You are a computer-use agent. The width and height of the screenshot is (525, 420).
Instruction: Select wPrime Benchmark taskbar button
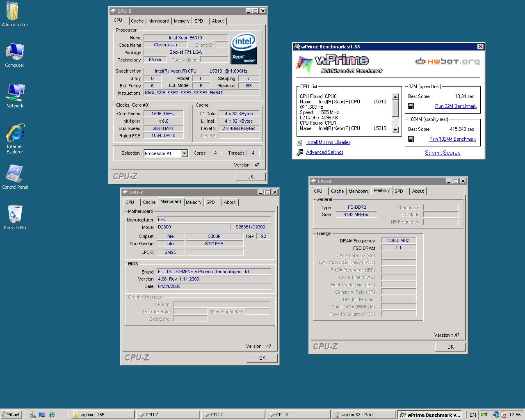(x=430, y=415)
